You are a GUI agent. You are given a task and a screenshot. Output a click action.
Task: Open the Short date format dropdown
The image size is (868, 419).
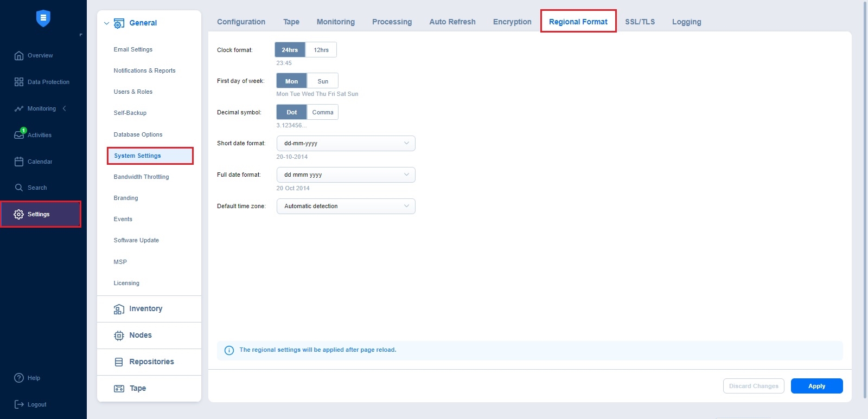pyautogui.click(x=346, y=144)
